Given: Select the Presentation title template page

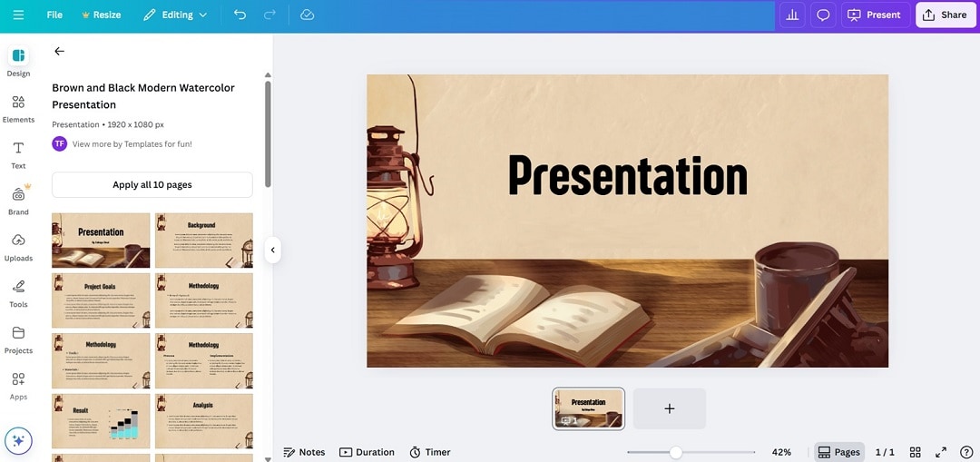Looking at the screenshot, I should (x=101, y=240).
